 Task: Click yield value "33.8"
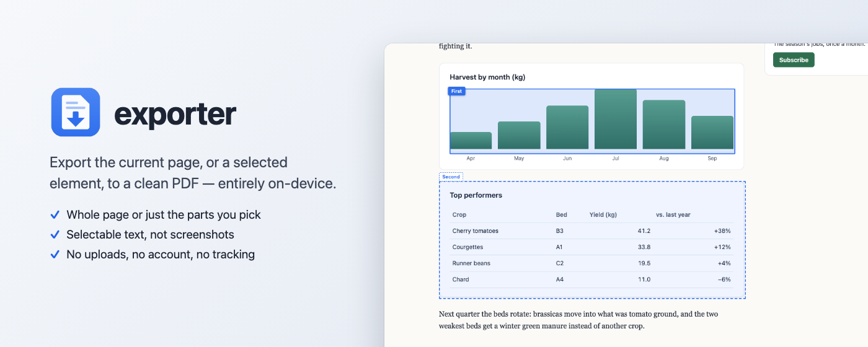[644, 247]
